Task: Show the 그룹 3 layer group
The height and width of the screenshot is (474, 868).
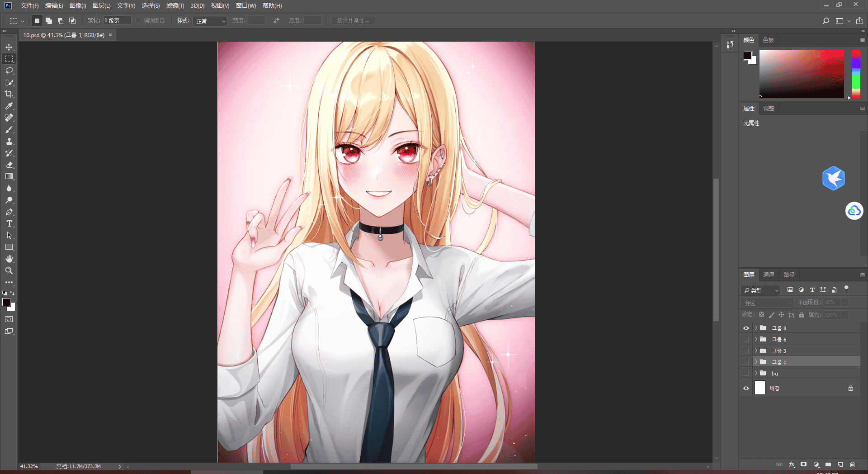Action: (746, 351)
